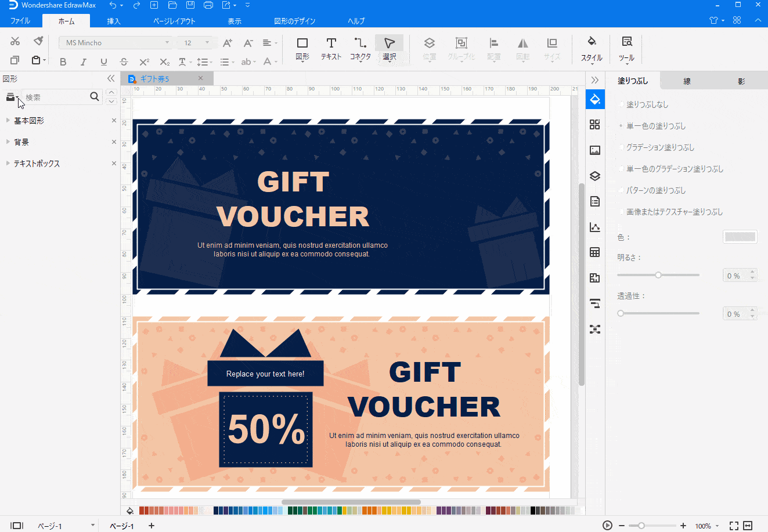
Task: Click the cut scissors icon
Action: click(x=15, y=41)
